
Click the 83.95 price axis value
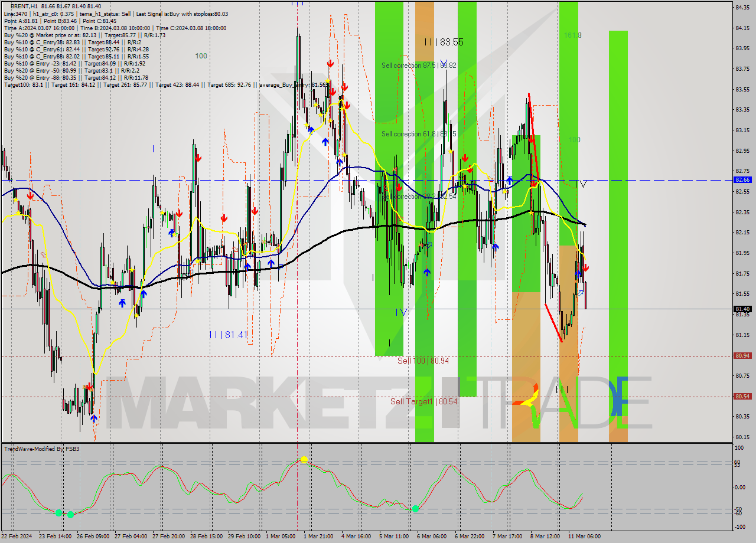742,48
